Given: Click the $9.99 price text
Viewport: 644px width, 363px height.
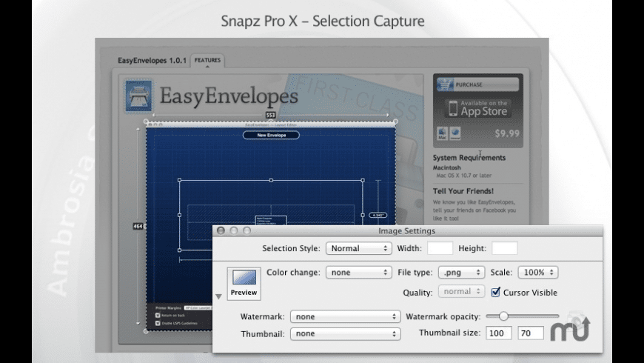Looking at the screenshot, I should [507, 133].
